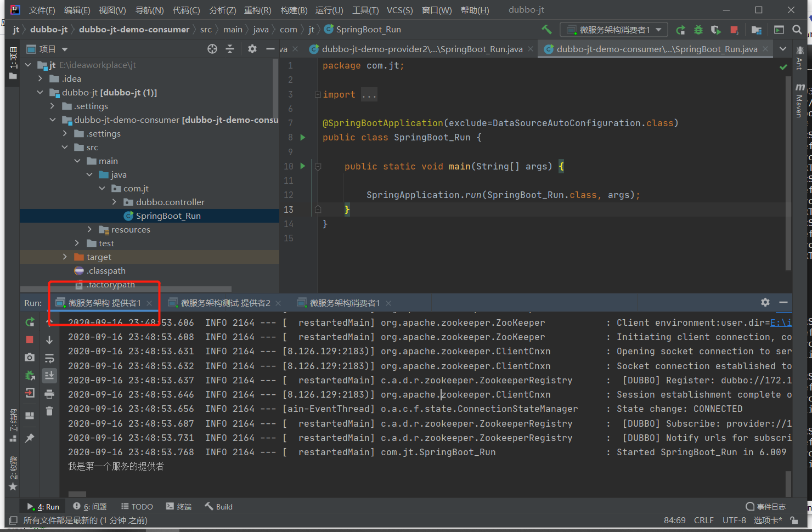Click the editor vertical scrollbar
812x532 pixels.
pyautogui.click(x=788, y=173)
